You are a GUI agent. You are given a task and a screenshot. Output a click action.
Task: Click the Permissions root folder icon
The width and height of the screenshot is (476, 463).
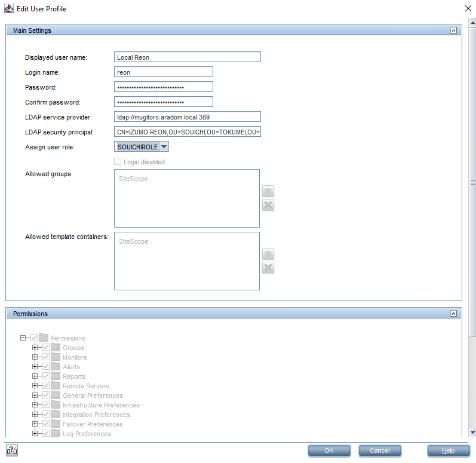tap(44, 338)
